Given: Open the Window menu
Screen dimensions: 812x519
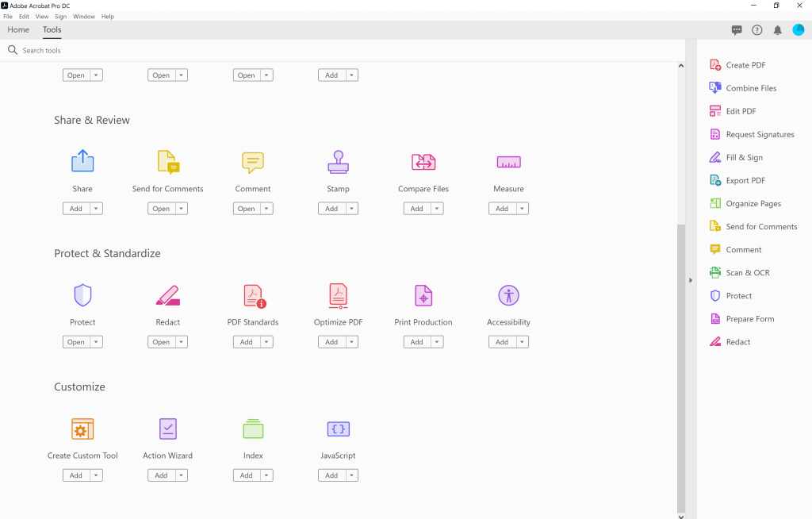Looking at the screenshot, I should click(83, 17).
